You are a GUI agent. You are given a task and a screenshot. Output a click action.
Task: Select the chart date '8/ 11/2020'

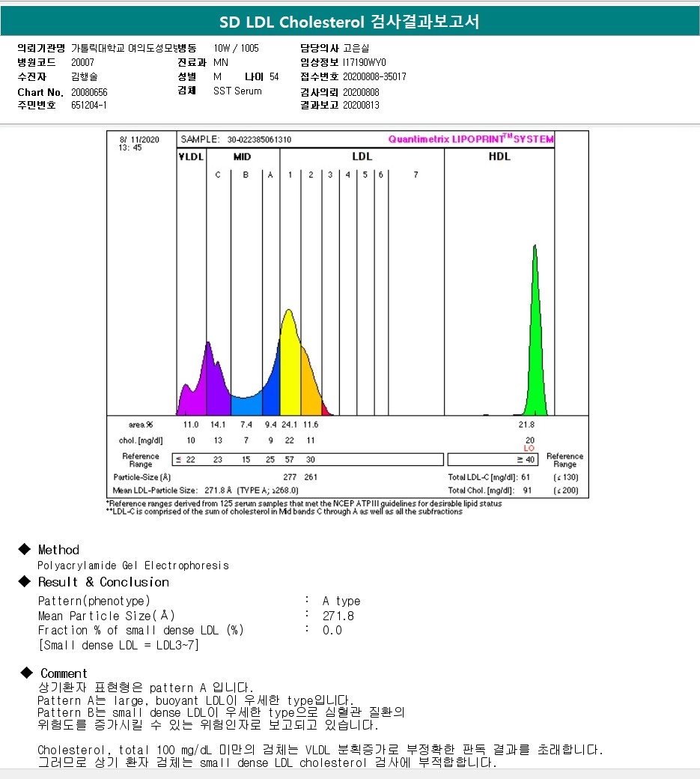(139, 139)
